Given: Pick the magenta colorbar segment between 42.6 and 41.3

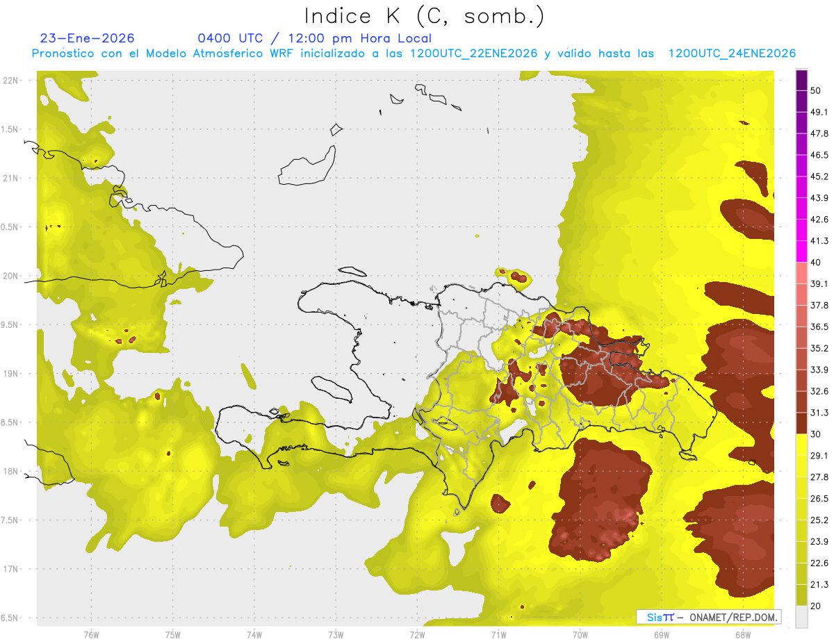Looking at the screenshot, I should [801, 230].
